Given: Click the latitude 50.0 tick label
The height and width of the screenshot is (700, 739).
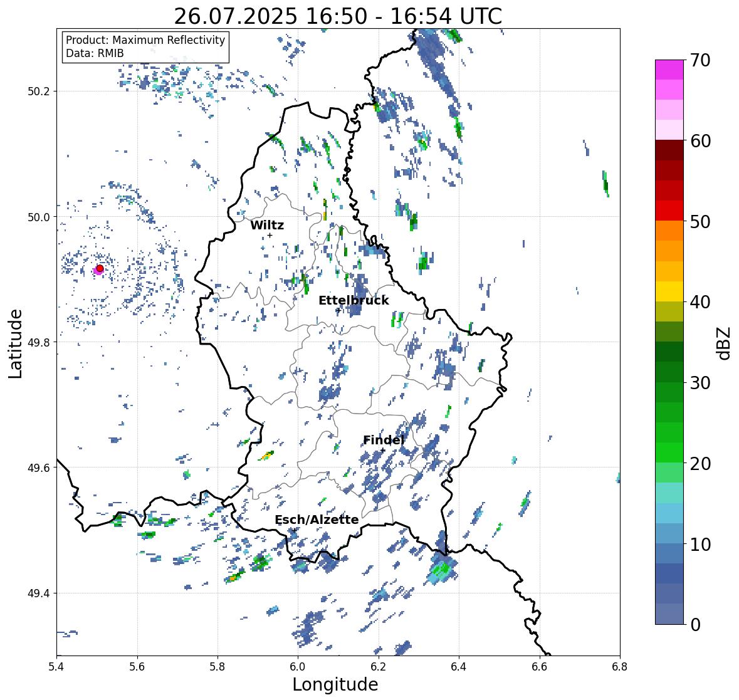Looking at the screenshot, I should click(39, 217).
